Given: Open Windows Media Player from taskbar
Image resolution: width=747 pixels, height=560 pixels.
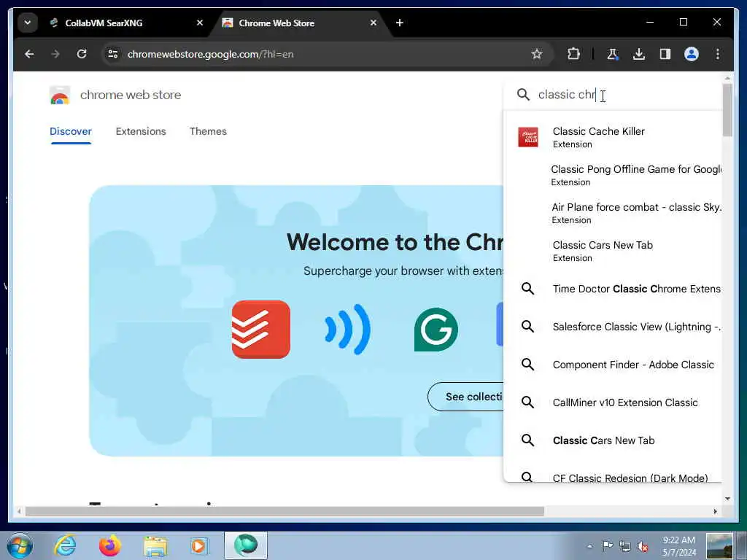Looking at the screenshot, I should point(198,545).
